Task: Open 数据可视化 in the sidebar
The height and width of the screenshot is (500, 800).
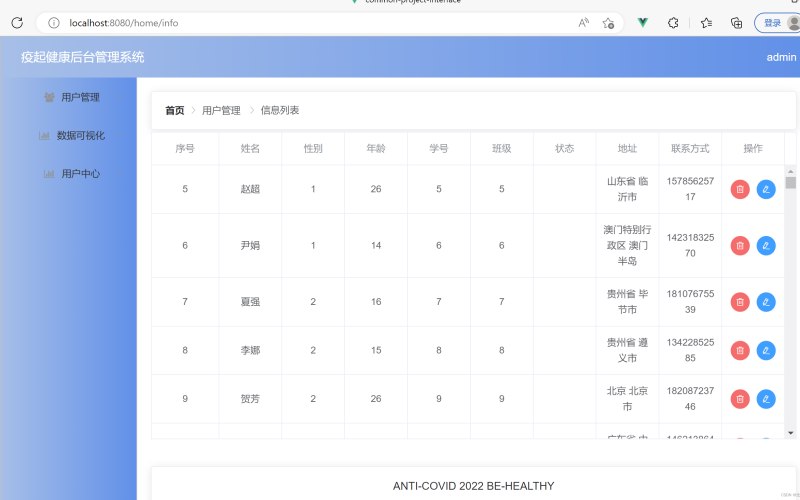Action: (68, 135)
